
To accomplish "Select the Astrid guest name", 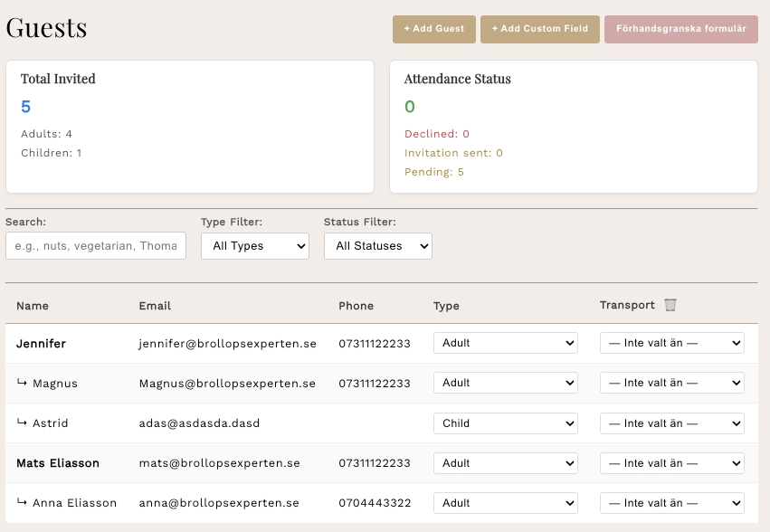I will [50, 423].
